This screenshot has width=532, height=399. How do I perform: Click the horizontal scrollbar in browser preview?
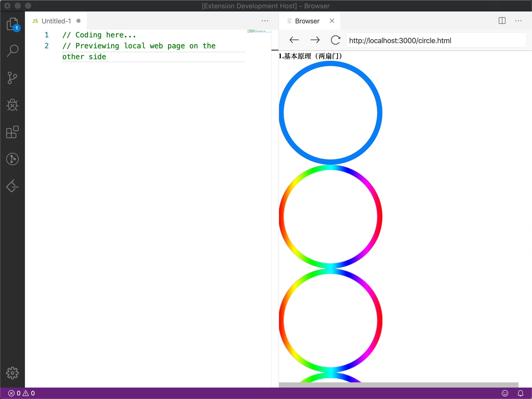398,385
